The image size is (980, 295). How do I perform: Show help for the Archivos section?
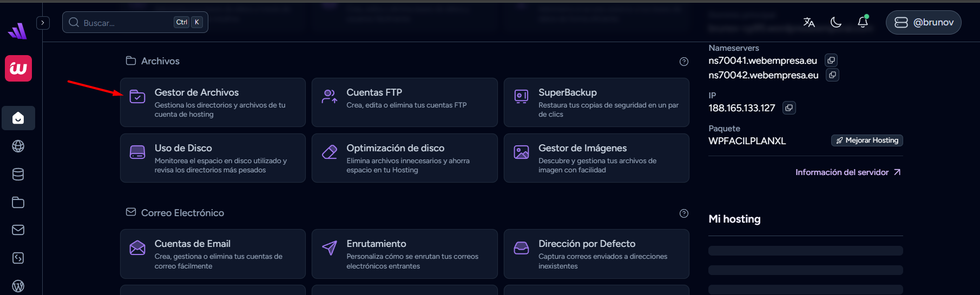coord(684,62)
